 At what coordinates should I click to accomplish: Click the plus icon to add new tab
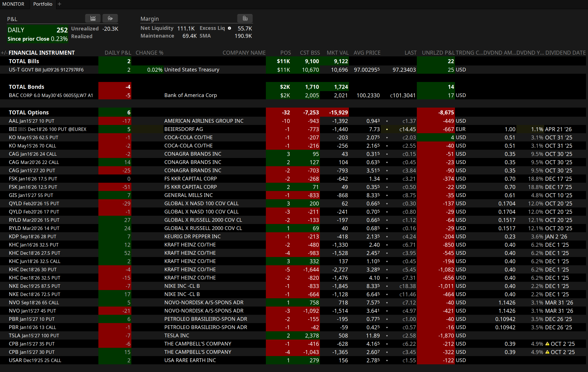[59, 4]
